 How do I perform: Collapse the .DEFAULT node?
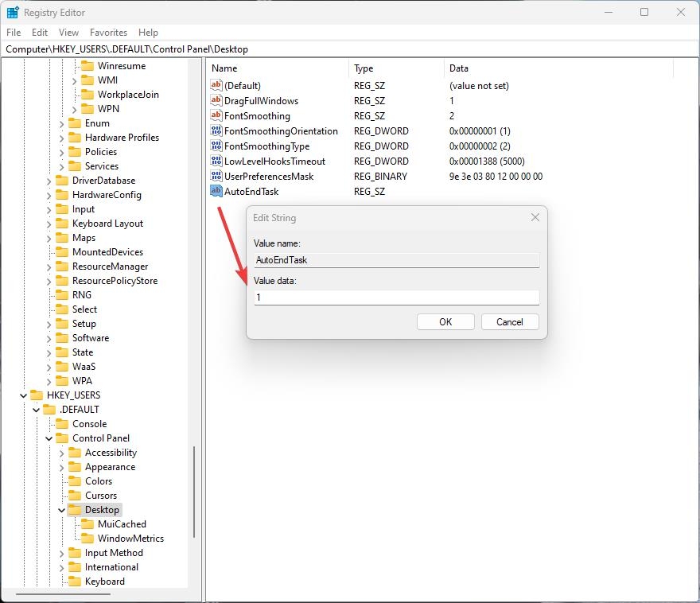click(x=36, y=410)
